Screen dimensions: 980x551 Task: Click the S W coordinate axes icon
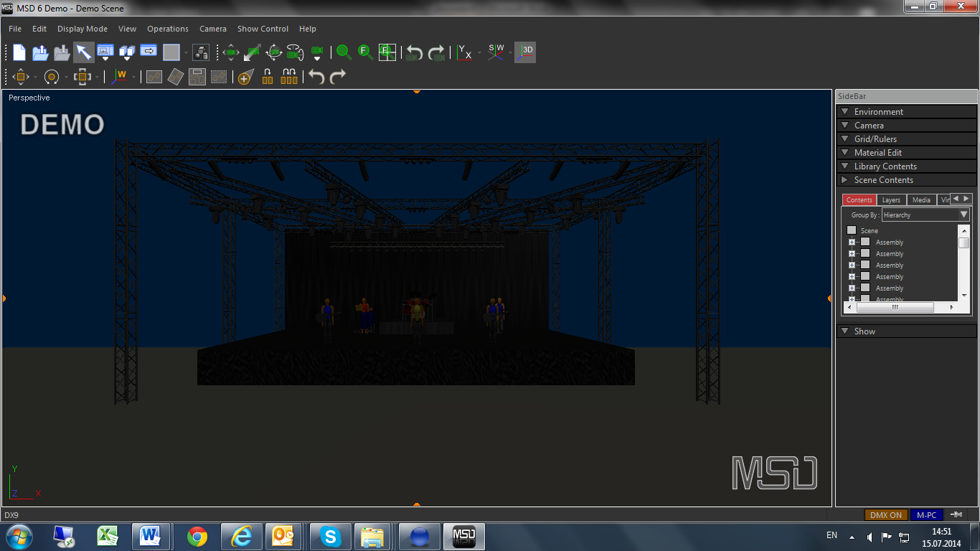(496, 52)
